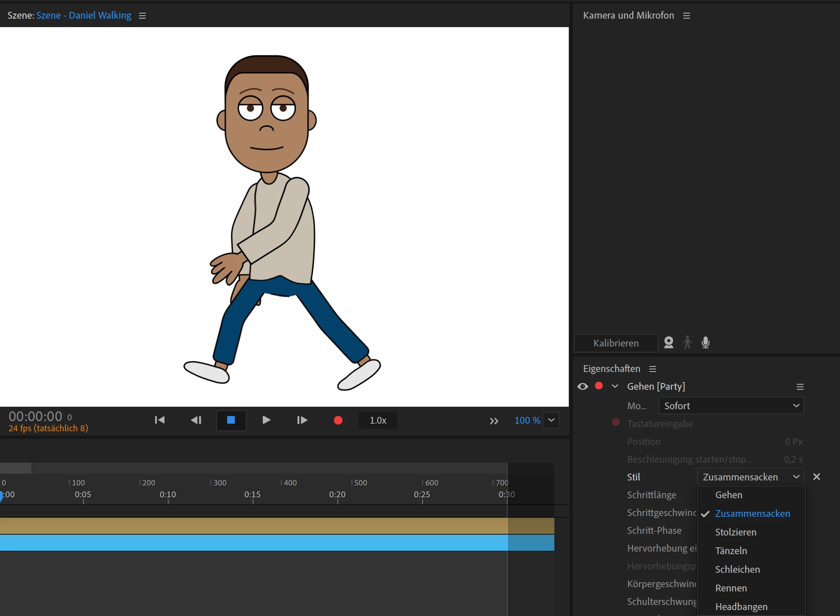The image size is (840, 616).
Task: Click the 0:15 mark on the timeline ruler
Action: pos(253,495)
